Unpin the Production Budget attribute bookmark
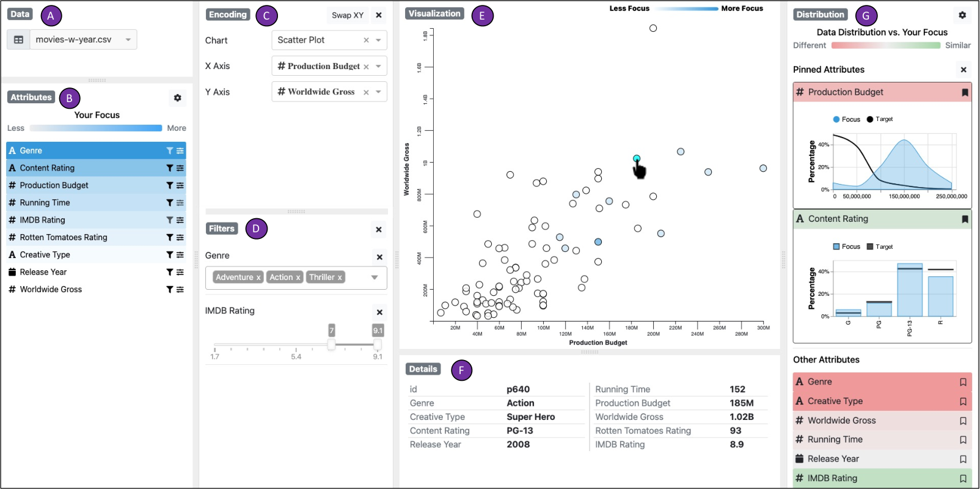Image resolution: width=980 pixels, height=489 pixels. click(x=965, y=92)
